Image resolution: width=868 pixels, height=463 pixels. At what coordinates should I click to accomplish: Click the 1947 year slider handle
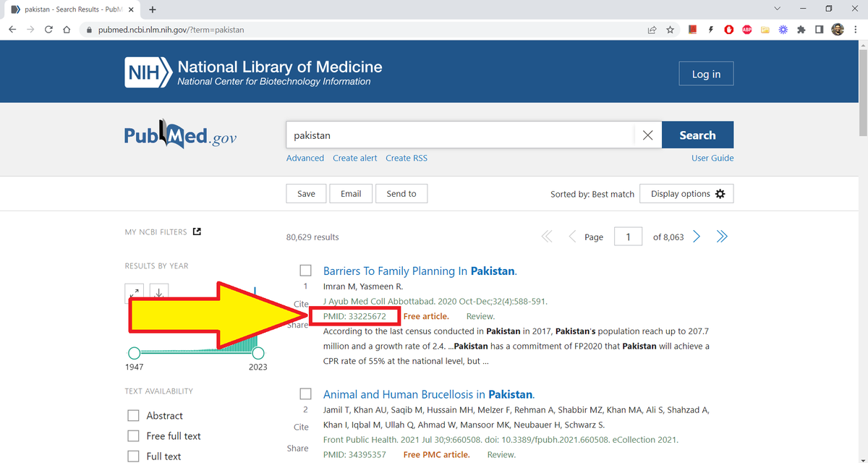click(134, 353)
